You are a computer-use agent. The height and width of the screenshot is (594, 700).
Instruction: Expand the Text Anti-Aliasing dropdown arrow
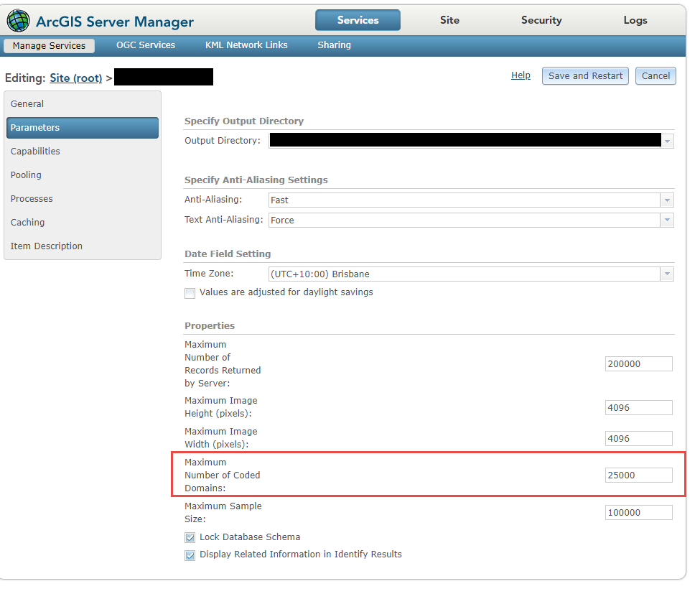pyautogui.click(x=667, y=221)
